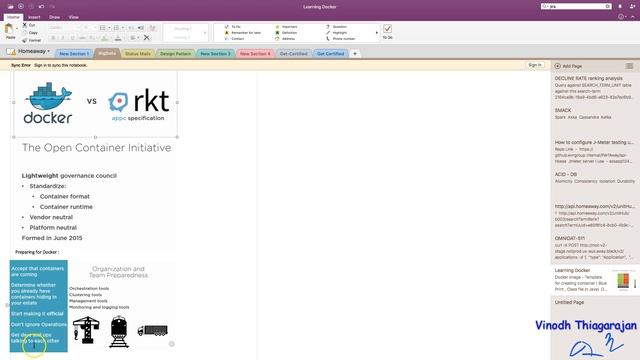This screenshot has width=640, height=360.
Task: Add a new section with plus tab
Action: tap(355, 53)
